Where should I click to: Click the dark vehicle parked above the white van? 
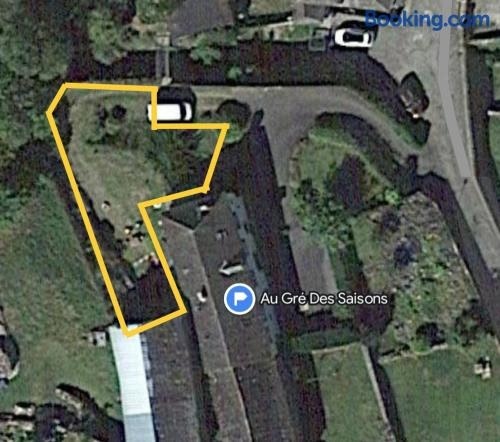pos(176,95)
